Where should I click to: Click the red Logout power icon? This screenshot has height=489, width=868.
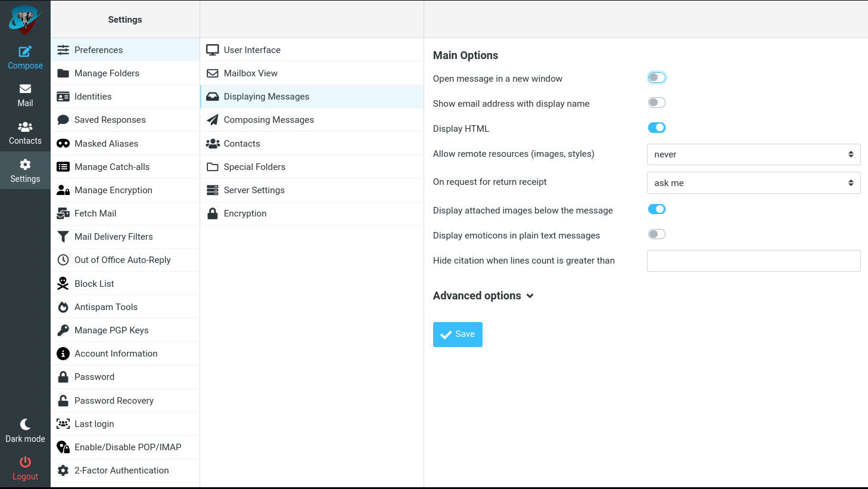25,462
